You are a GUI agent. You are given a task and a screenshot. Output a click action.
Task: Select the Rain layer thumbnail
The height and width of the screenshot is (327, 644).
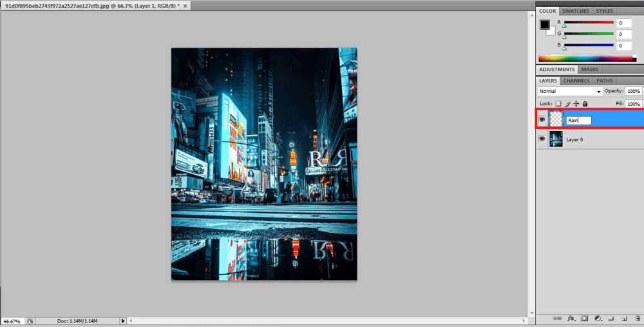click(x=556, y=119)
